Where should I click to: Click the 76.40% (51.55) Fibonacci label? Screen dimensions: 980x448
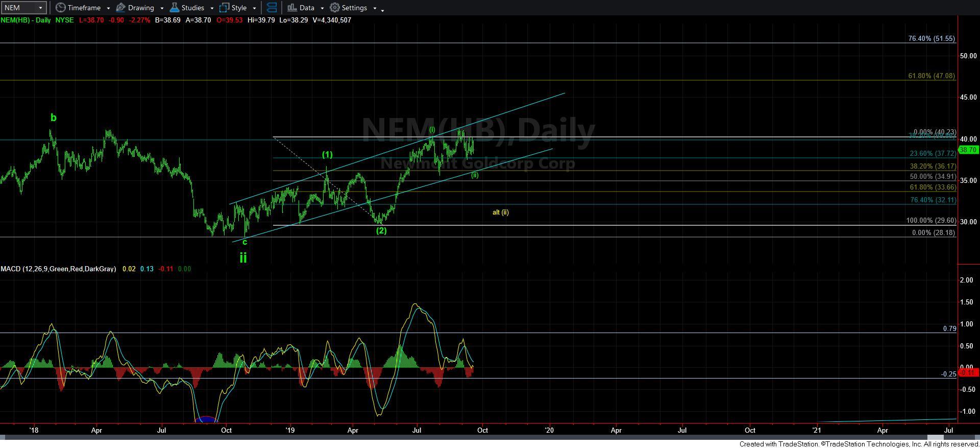tap(932, 38)
